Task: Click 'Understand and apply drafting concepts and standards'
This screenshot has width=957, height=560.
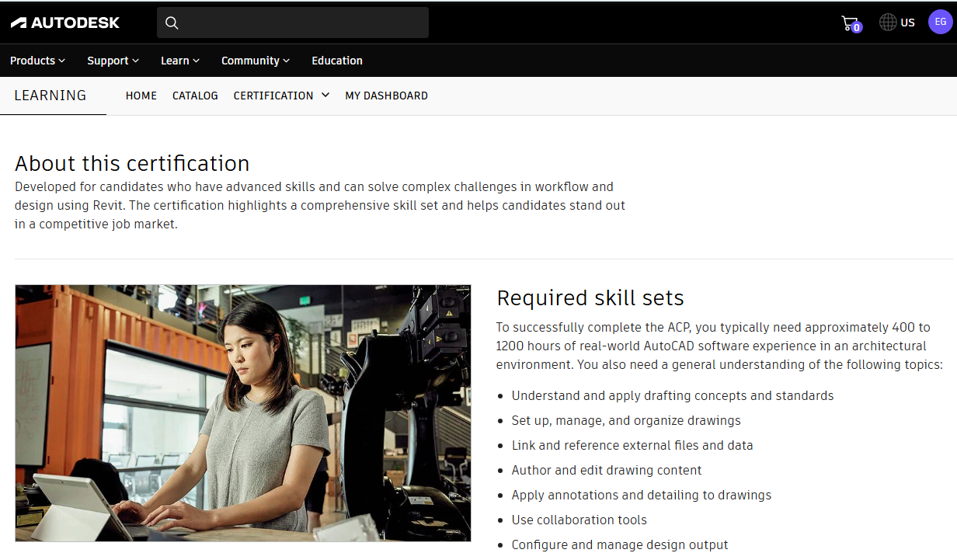Action: tap(673, 396)
